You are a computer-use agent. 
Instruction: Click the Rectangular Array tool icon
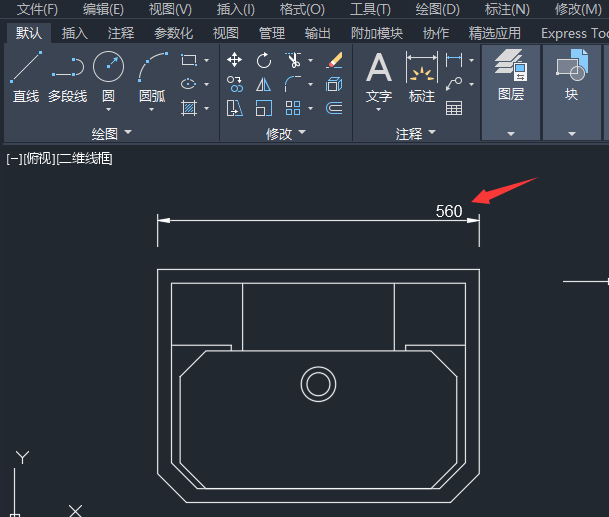(293, 108)
